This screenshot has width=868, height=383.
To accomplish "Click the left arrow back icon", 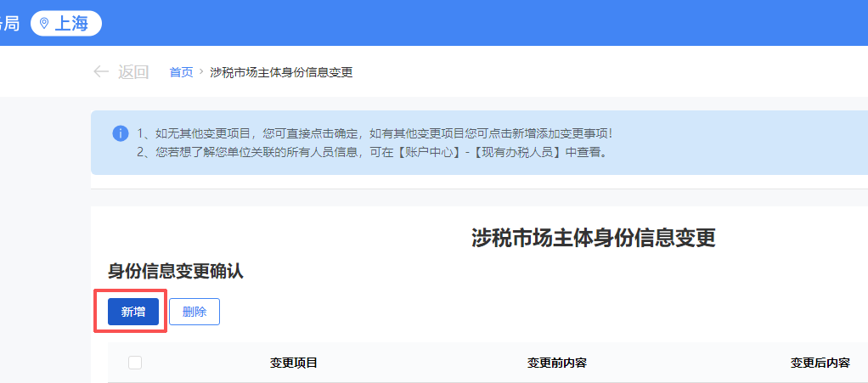I will pos(101,72).
